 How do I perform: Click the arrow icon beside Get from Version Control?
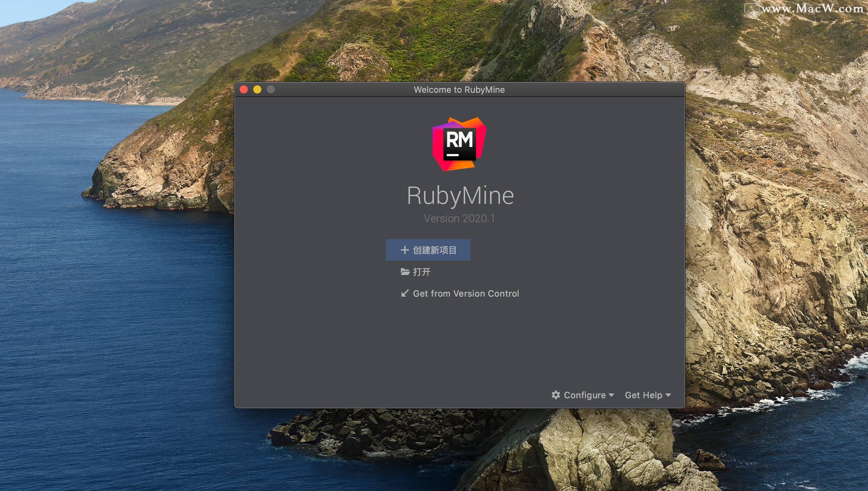point(405,293)
